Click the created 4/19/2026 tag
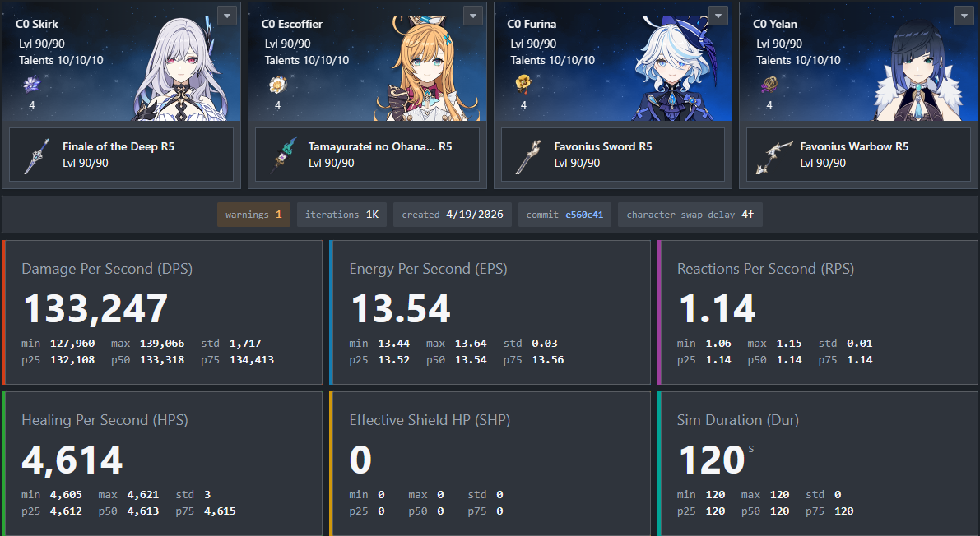980x536 pixels. pyautogui.click(x=453, y=215)
